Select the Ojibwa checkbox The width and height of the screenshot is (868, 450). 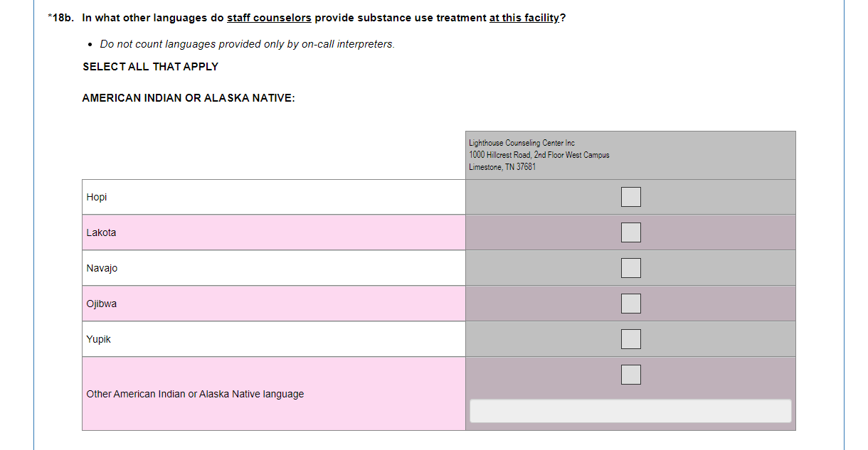pos(630,304)
